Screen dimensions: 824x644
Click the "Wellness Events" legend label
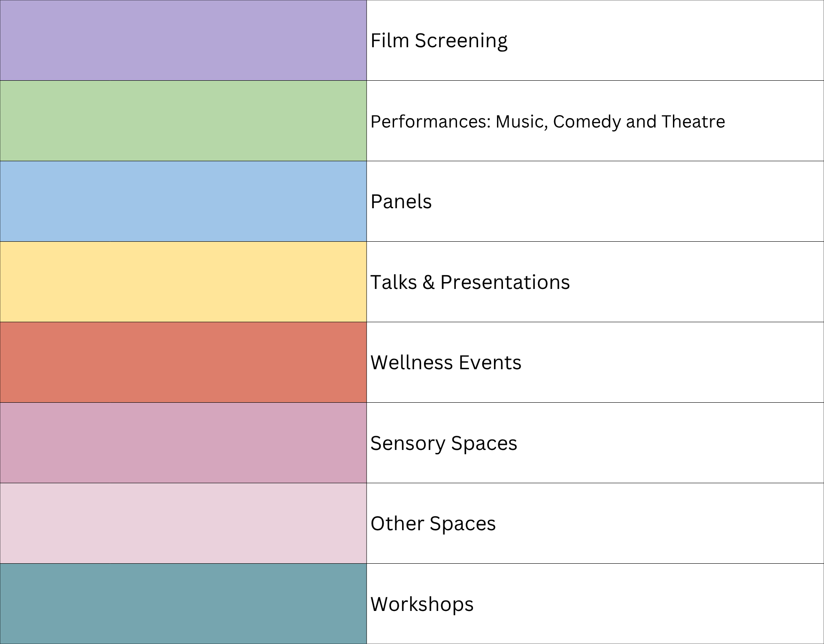[445, 363]
